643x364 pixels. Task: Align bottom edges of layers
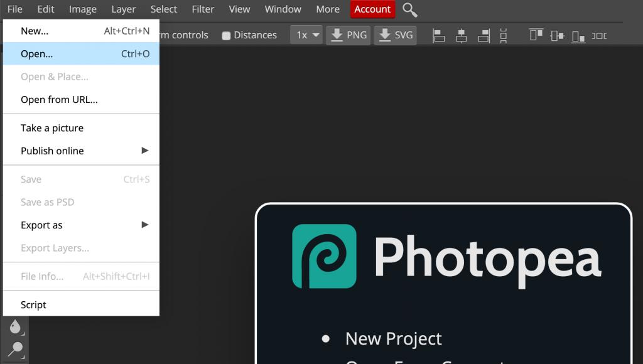pyautogui.click(x=578, y=36)
